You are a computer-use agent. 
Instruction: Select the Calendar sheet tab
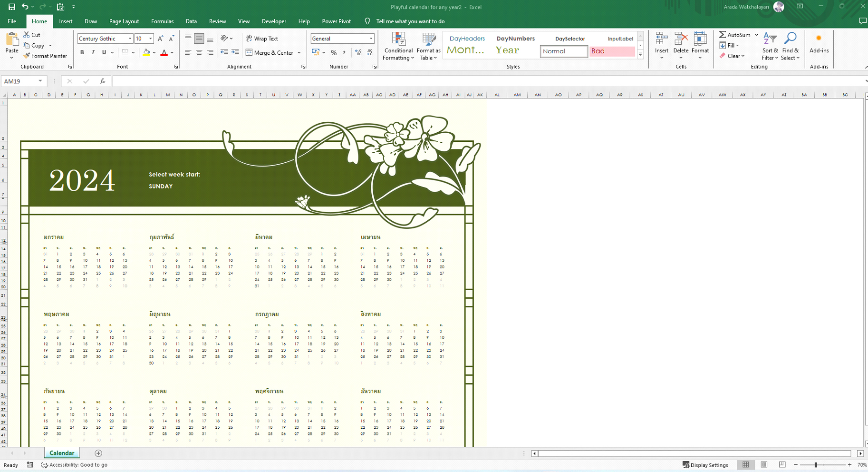tap(62, 453)
